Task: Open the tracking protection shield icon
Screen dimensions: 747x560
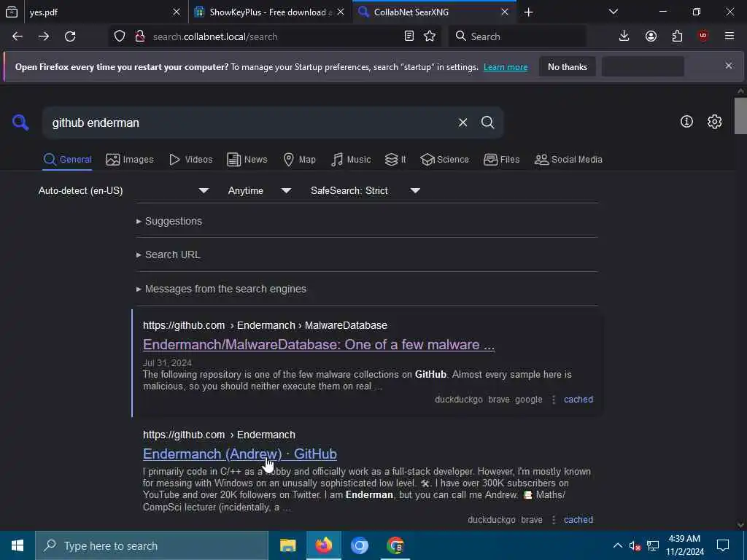Action: click(x=120, y=36)
